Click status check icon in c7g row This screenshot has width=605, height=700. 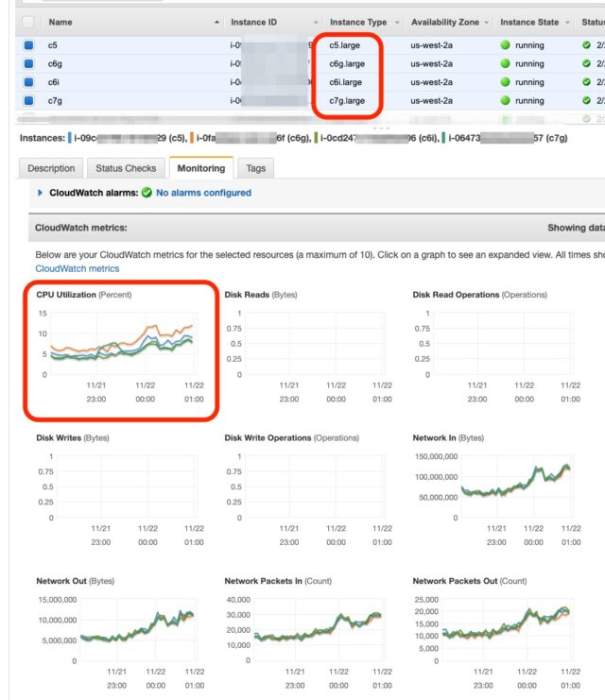pos(586,100)
